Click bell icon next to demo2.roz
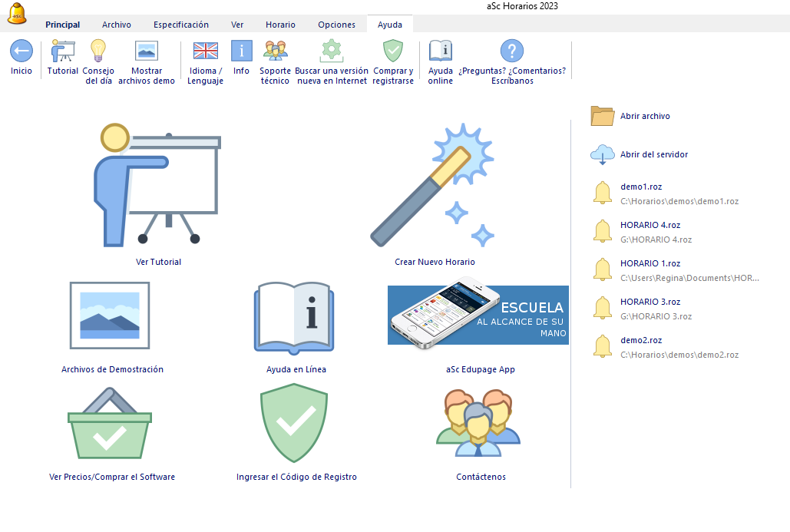The image size is (790, 532). pyautogui.click(x=603, y=347)
